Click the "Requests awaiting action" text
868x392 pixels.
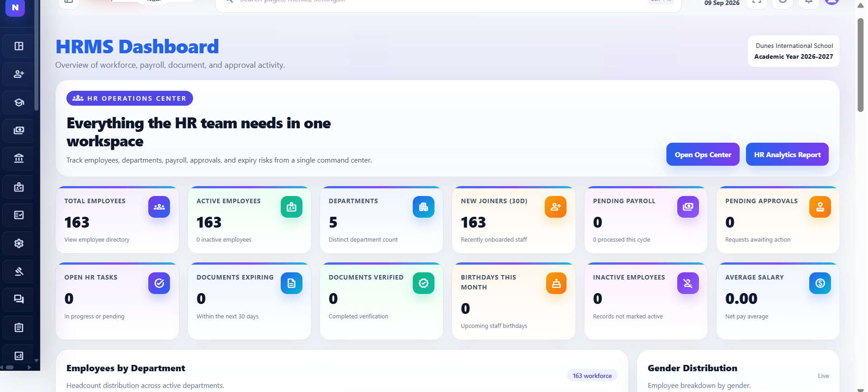758,240
